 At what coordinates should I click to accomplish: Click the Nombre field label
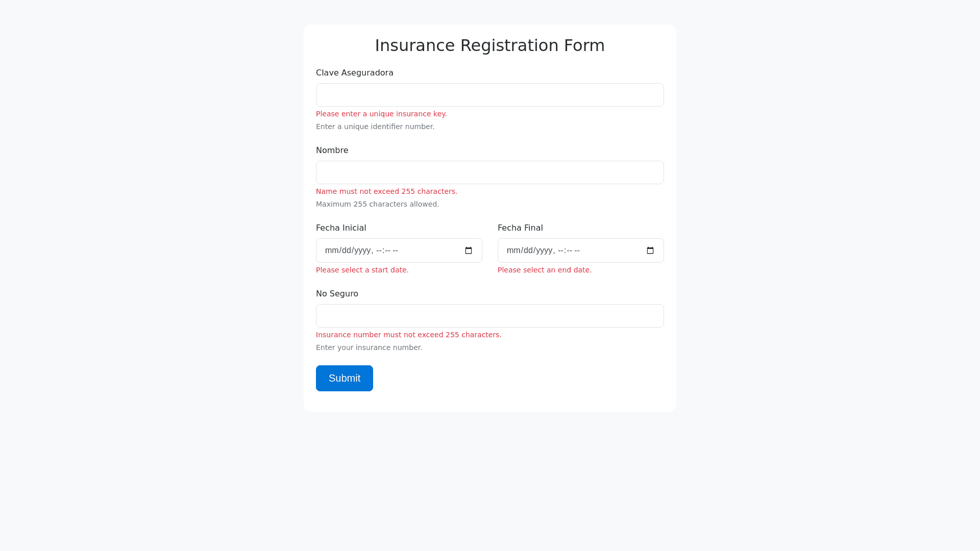(x=332, y=151)
